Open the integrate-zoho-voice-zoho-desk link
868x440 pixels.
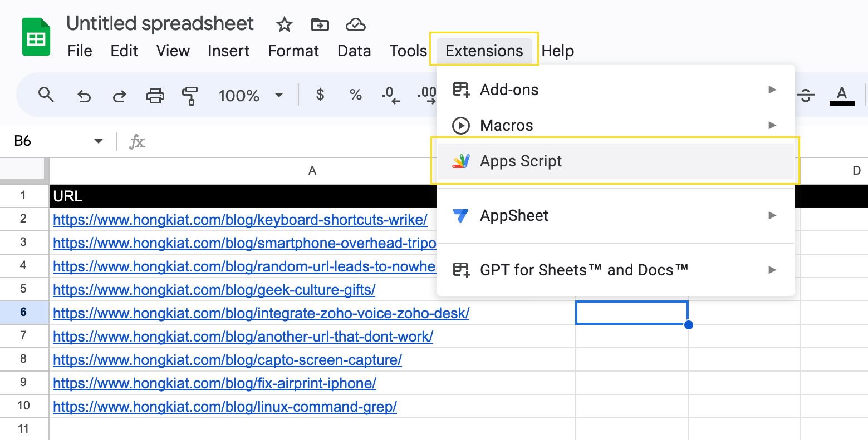(261, 313)
